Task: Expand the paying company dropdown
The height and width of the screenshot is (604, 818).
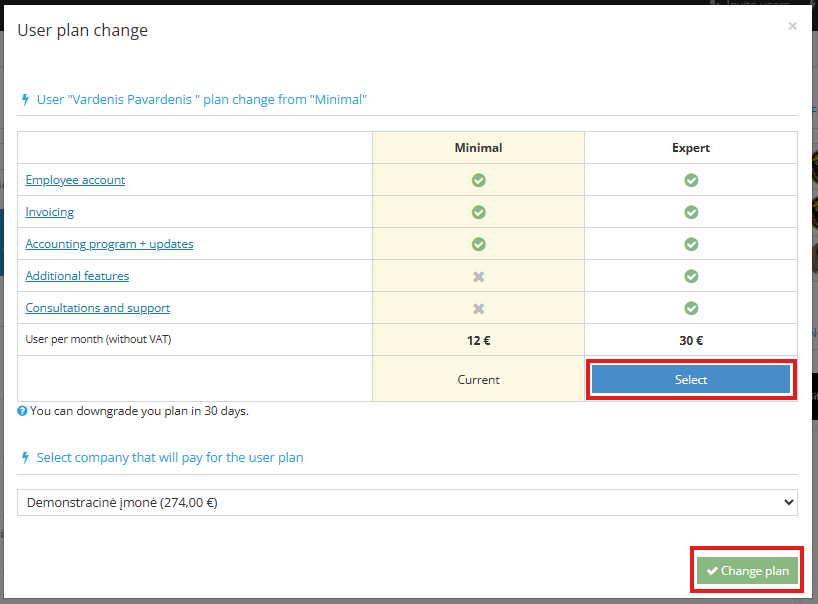Action: 407,502
